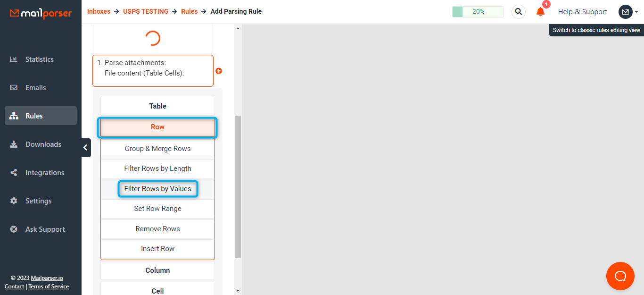Click the rules panel scroll up arrow
The height and width of the screenshot is (295, 644).
pos(238,28)
